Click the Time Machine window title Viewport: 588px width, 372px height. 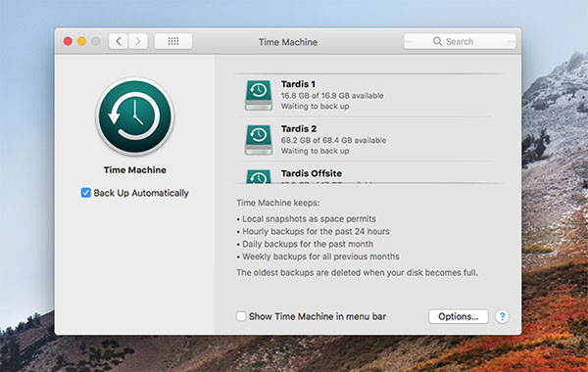click(287, 42)
